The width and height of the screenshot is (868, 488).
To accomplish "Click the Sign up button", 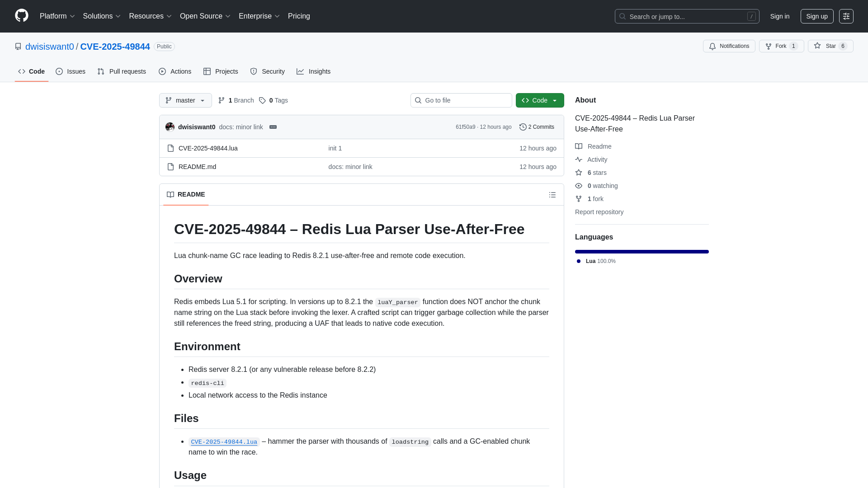I will 817,16.
